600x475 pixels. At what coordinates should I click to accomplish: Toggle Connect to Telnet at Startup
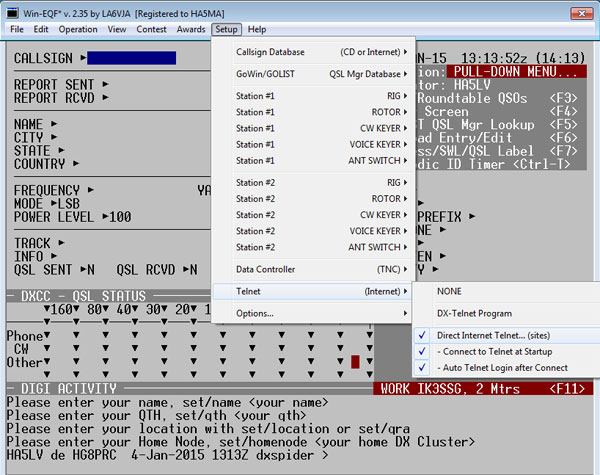(507, 352)
